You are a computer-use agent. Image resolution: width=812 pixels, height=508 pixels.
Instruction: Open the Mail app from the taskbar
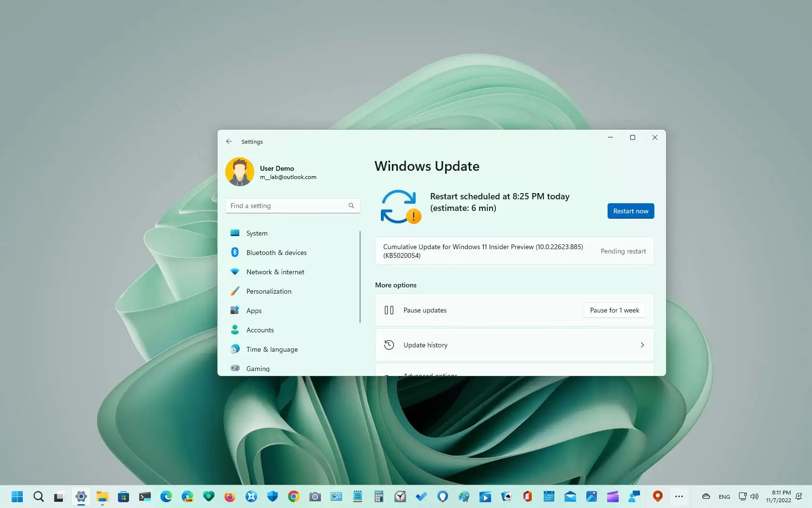(x=570, y=496)
